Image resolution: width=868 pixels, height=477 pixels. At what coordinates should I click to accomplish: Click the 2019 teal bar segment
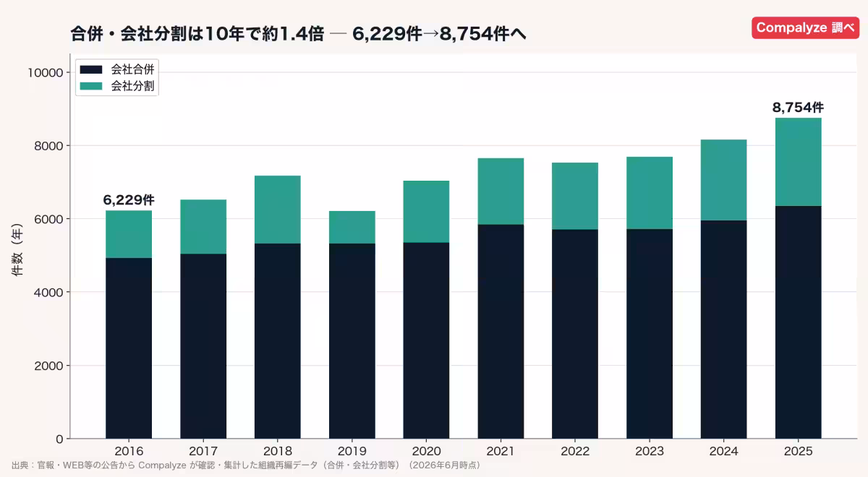(352, 227)
